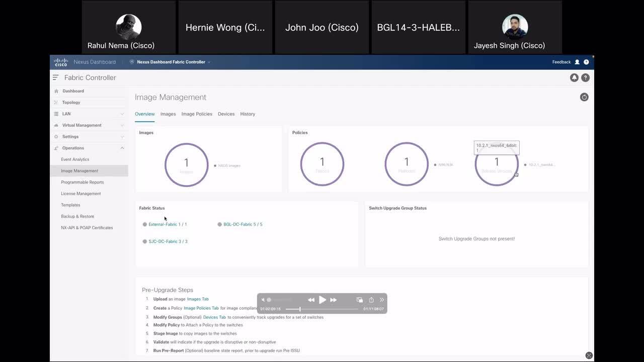Click the rewind button in the media player
The height and width of the screenshot is (362, 644).
click(311, 300)
